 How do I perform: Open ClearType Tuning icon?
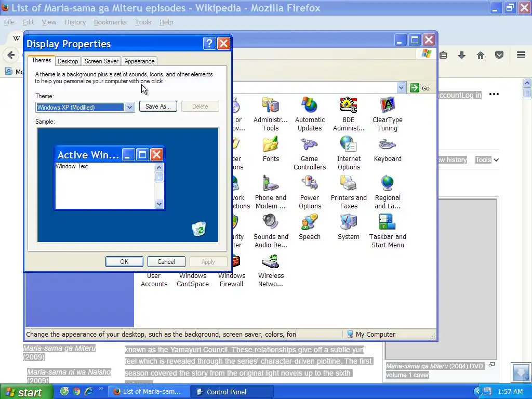point(388,114)
